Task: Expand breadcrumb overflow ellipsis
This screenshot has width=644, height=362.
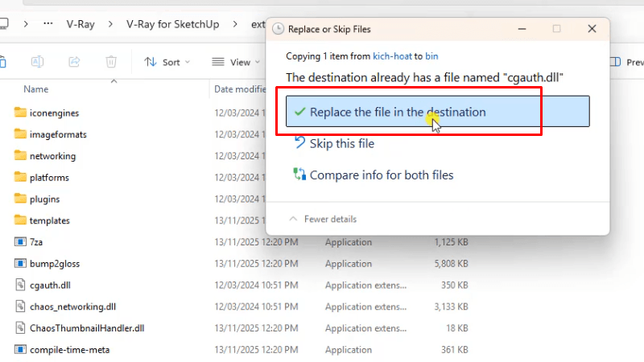Action: pyautogui.click(x=47, y=24)
